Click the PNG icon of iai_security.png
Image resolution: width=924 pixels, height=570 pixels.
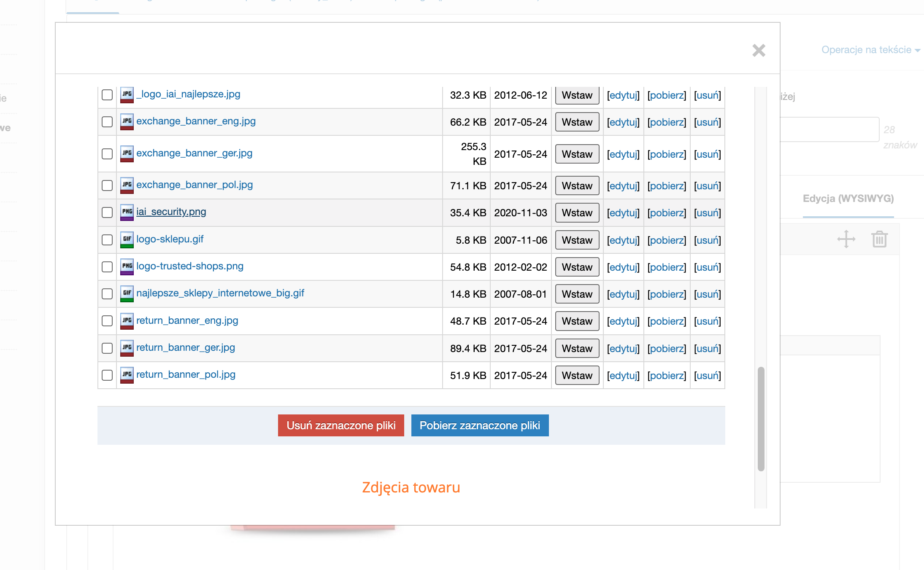(127, 212)
